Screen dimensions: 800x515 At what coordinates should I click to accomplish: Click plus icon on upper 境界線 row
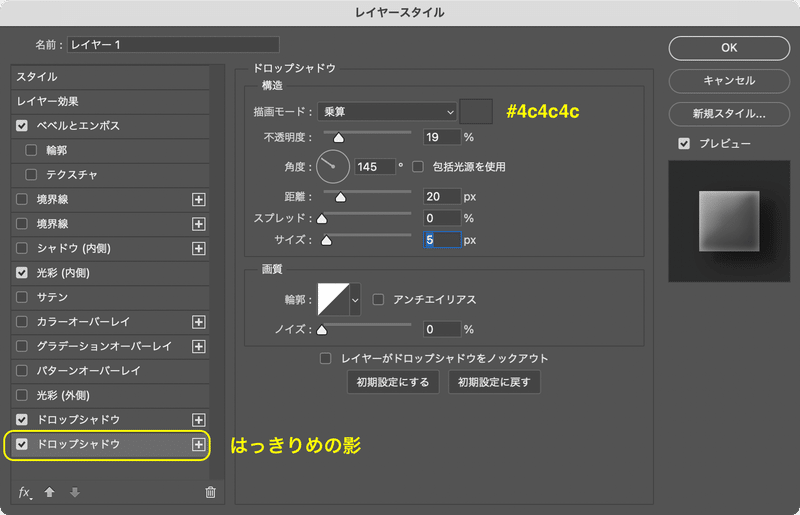coord(198,200)
